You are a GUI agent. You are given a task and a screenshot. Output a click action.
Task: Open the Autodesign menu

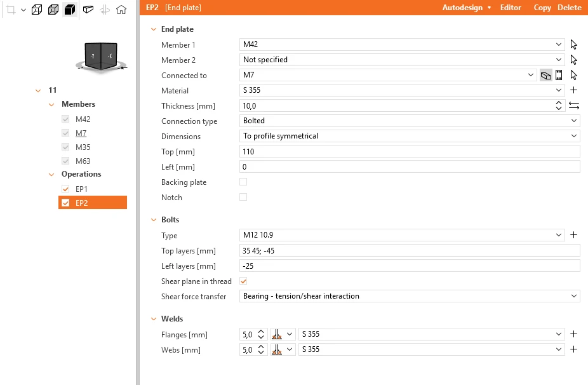click(x=467, y=8)
